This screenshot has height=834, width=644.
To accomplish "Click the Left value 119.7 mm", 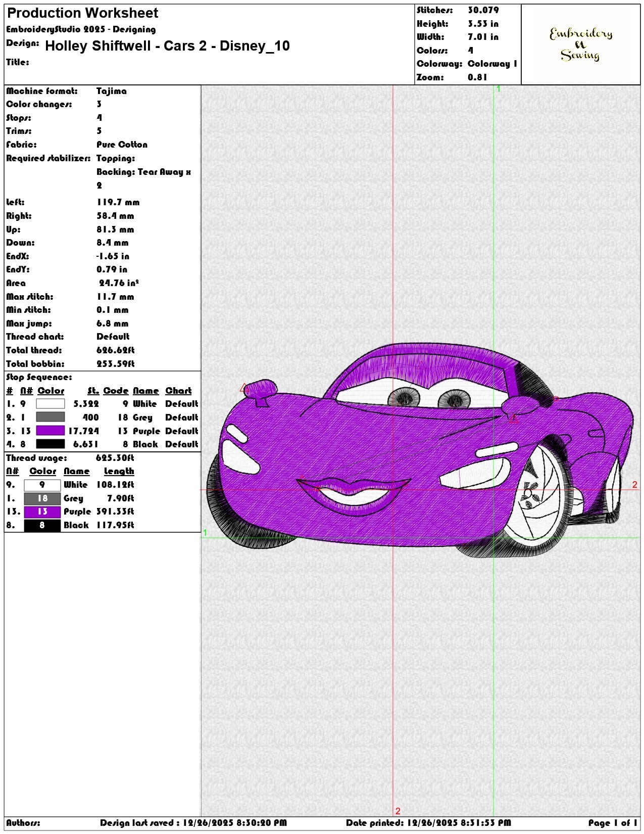I will pos(118,202).
